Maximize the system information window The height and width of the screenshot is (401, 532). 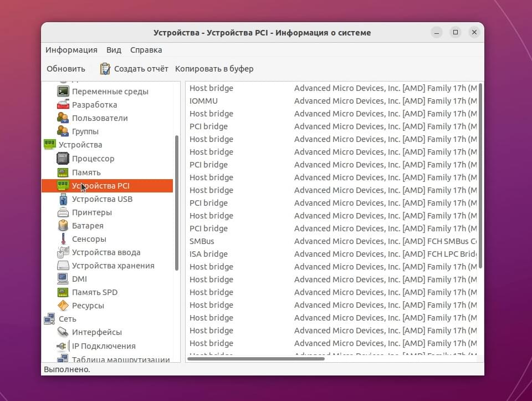tap(456, 32)
